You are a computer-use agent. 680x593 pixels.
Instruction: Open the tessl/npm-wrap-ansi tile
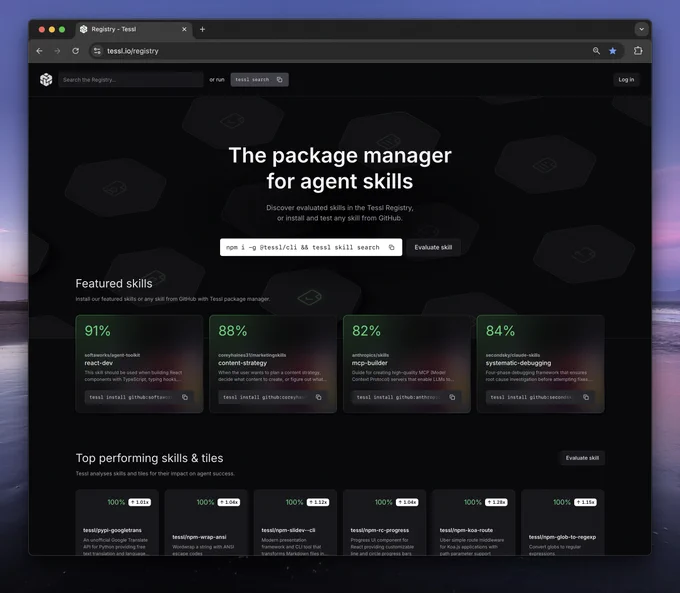[206, 522]
